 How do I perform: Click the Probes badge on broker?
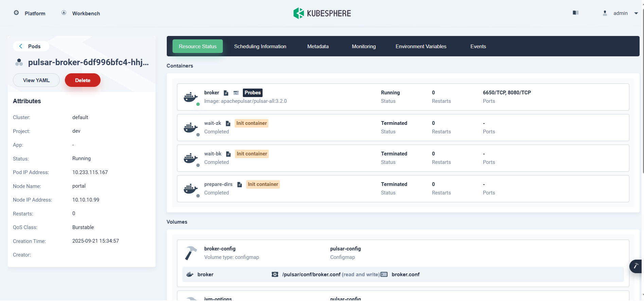[253, 93]
